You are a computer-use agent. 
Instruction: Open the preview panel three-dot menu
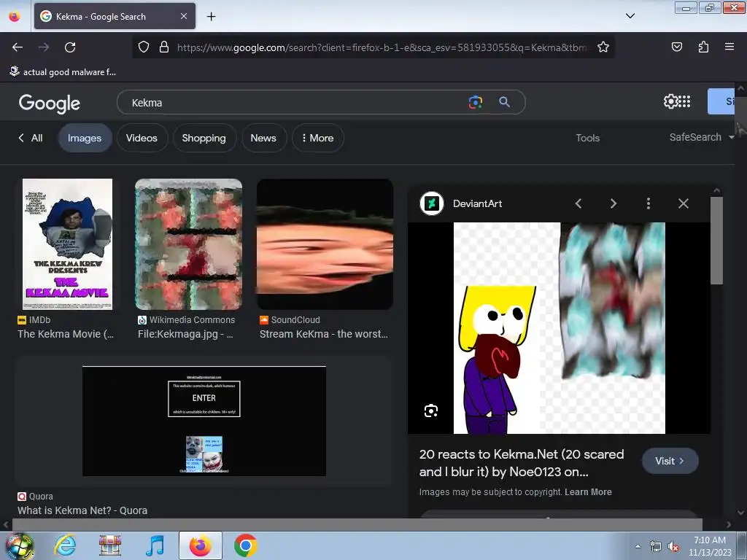coord(649,204)
